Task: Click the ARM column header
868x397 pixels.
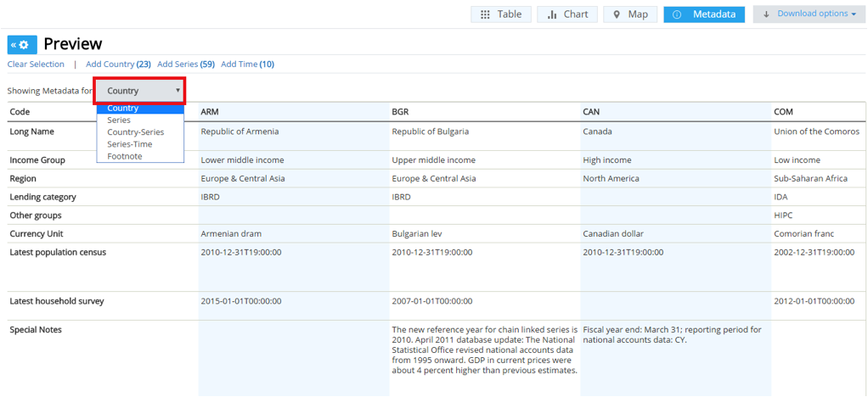Action: click(210, 112)
